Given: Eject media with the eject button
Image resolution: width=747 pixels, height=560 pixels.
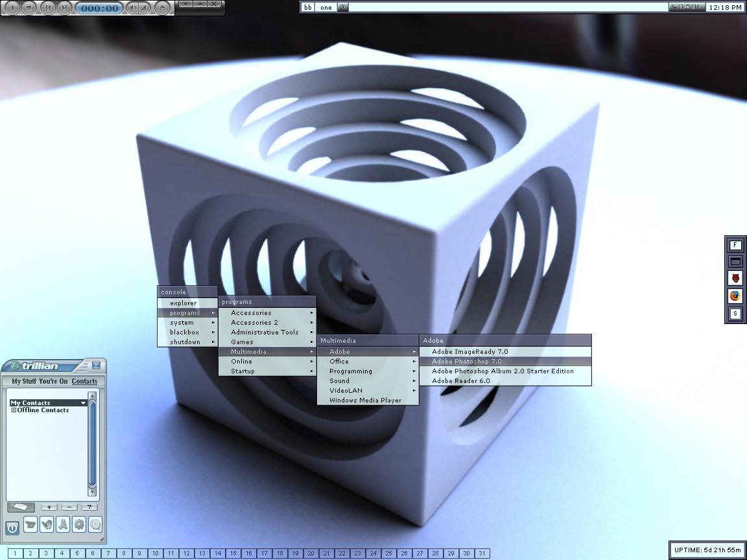Looking at the screenshot, I should tap(163, 8).
